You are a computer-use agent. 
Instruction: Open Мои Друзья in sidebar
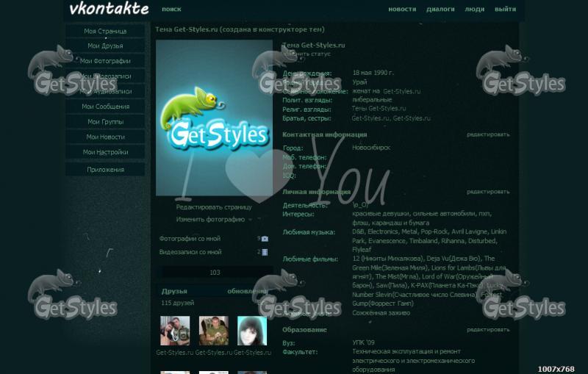[105, 46]
